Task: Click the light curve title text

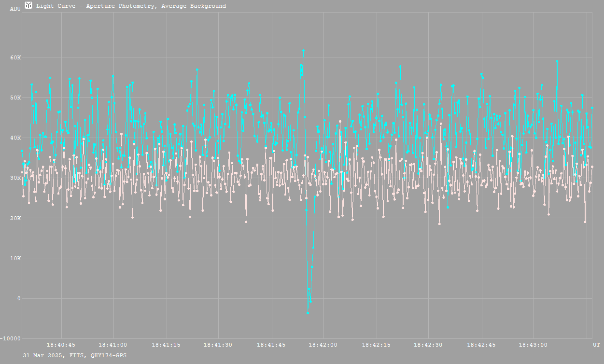Action: [x=131, y=6]
